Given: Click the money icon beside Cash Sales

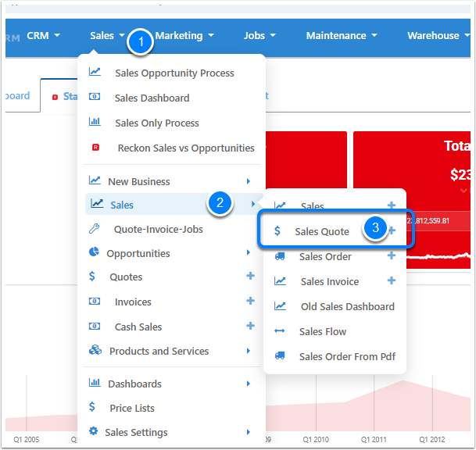Looking at the screenshot, I should pos(95,327).
